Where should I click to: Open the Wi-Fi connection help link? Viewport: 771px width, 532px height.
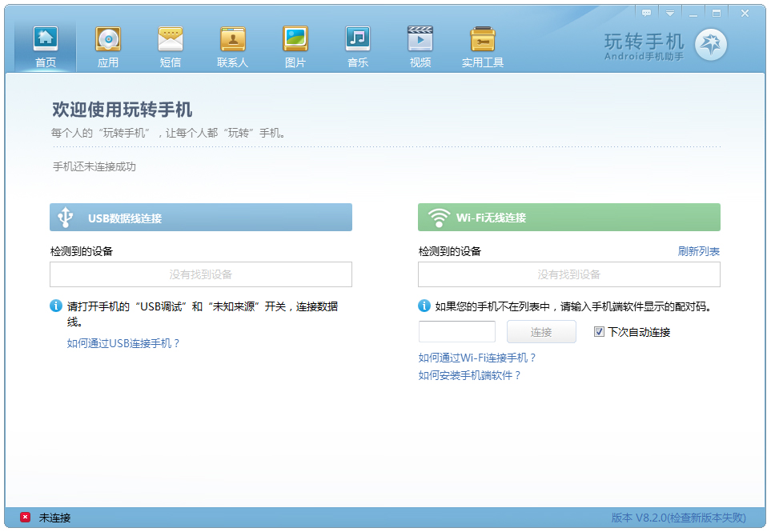(476, 358)
